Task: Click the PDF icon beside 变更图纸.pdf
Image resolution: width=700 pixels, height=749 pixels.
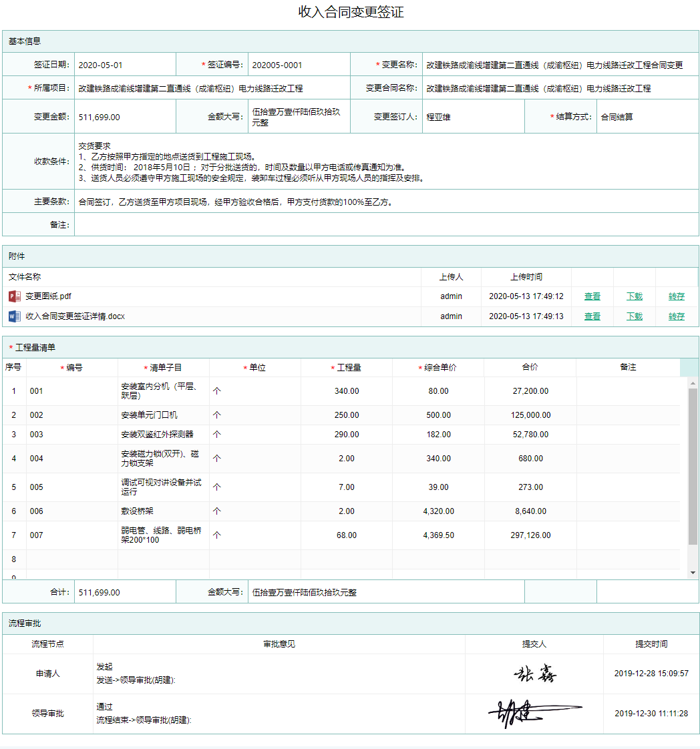Action: click(15, 296)
